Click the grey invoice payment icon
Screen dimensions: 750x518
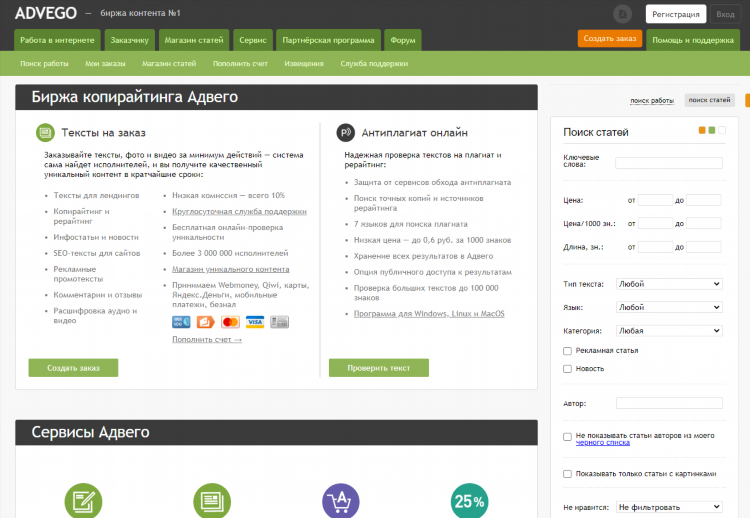[279, 322]
